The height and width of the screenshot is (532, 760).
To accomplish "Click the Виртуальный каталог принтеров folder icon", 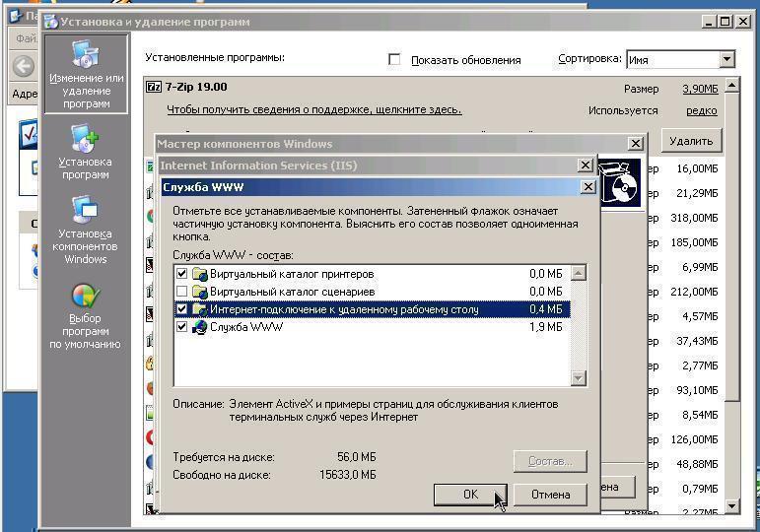I will pyautogui.click(x=199, y=274).
